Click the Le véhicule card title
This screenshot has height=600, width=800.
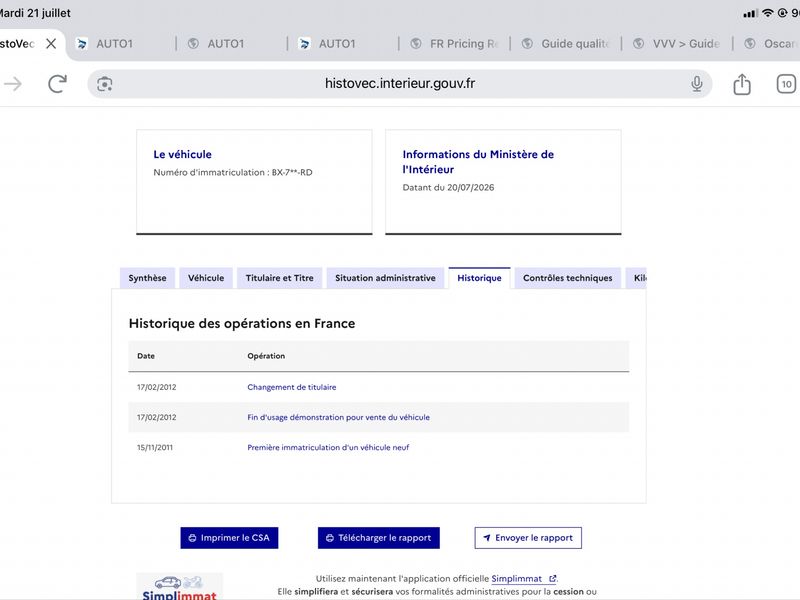point(183,154)
